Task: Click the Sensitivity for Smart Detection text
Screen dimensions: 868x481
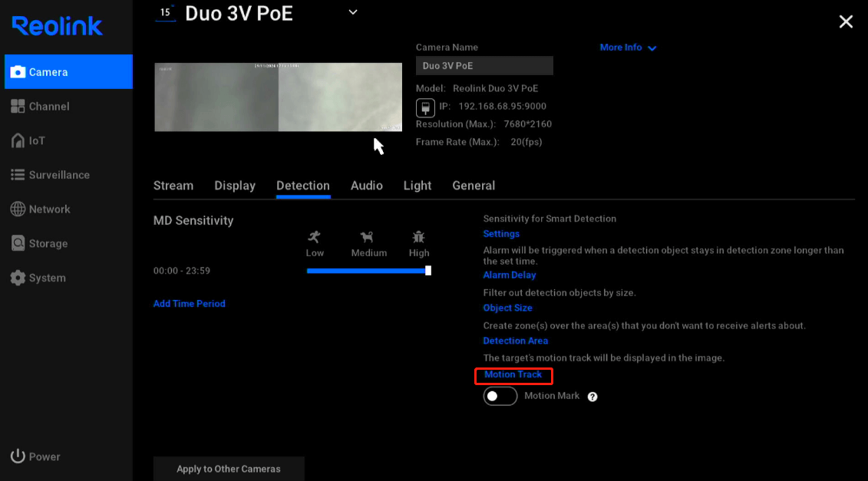Action: tap(550, 219)
